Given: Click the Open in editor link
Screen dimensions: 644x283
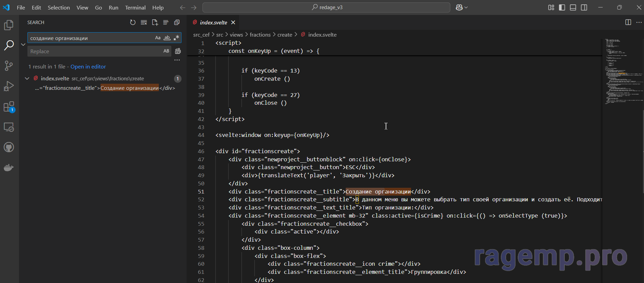Looking at the screenshot, I should (x=88, y=67).
